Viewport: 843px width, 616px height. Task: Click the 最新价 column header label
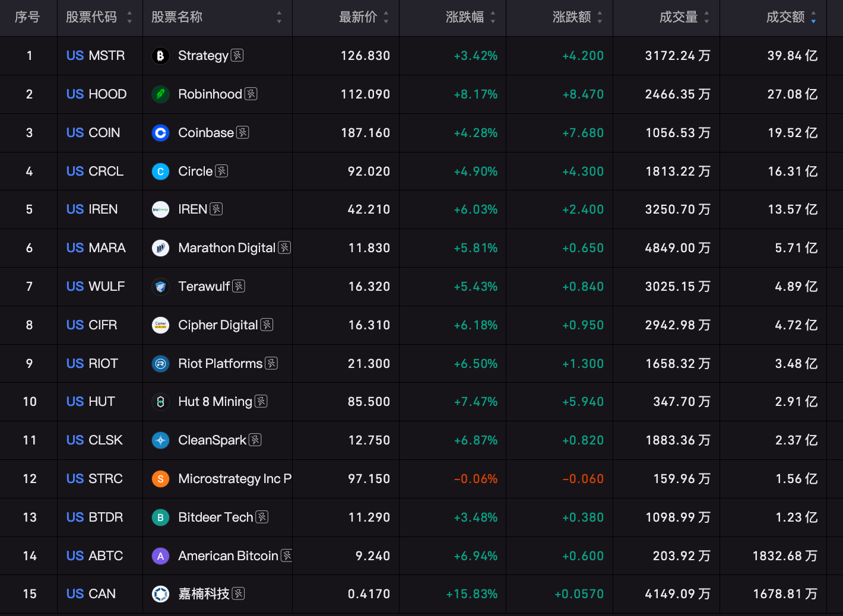[x=358, y=17]
